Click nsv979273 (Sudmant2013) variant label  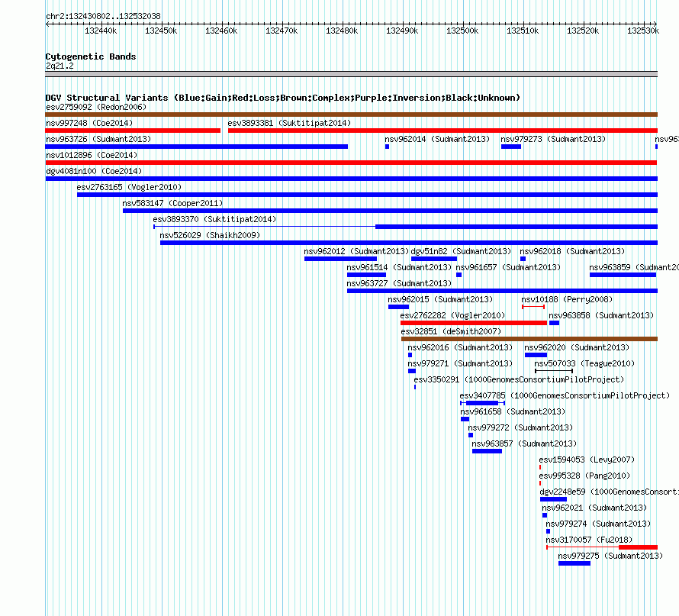[553, 139]
